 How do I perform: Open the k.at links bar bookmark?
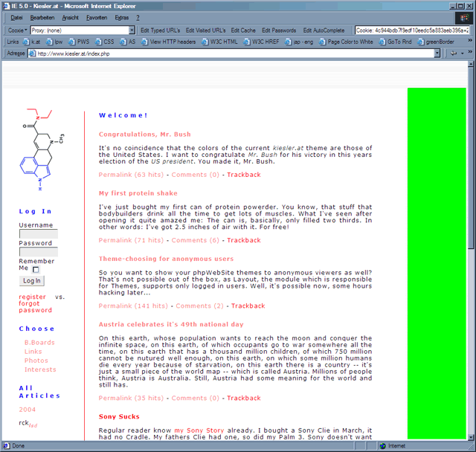(x=34, y=42)
